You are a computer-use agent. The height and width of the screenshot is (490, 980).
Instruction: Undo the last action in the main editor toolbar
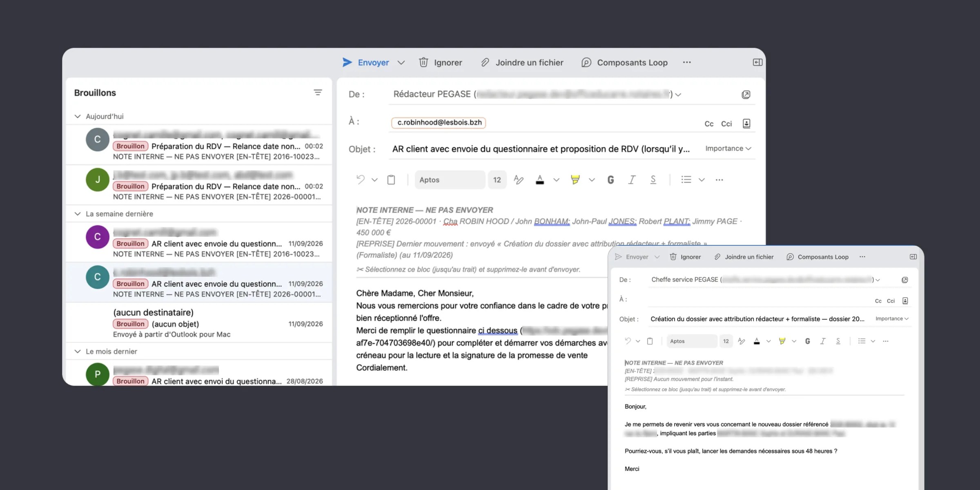360,180
